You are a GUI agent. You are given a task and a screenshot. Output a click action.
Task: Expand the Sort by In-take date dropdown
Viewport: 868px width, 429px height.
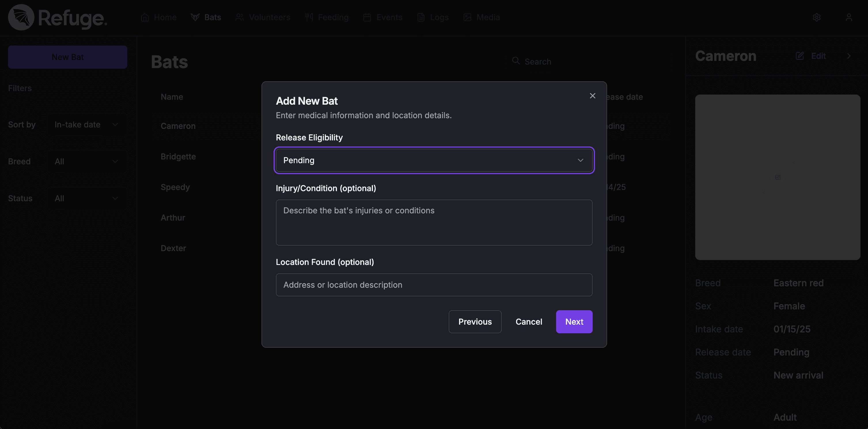pos(87,125)
